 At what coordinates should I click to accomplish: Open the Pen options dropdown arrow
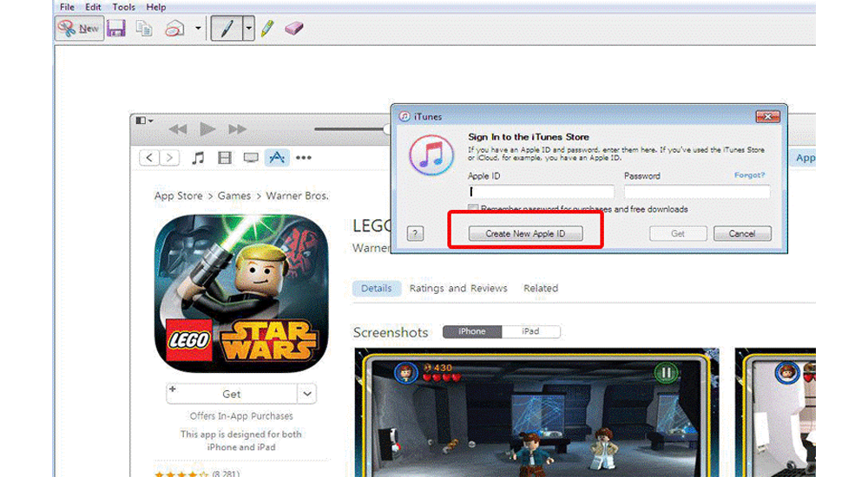pyautogui.click(x=248, y=29)
